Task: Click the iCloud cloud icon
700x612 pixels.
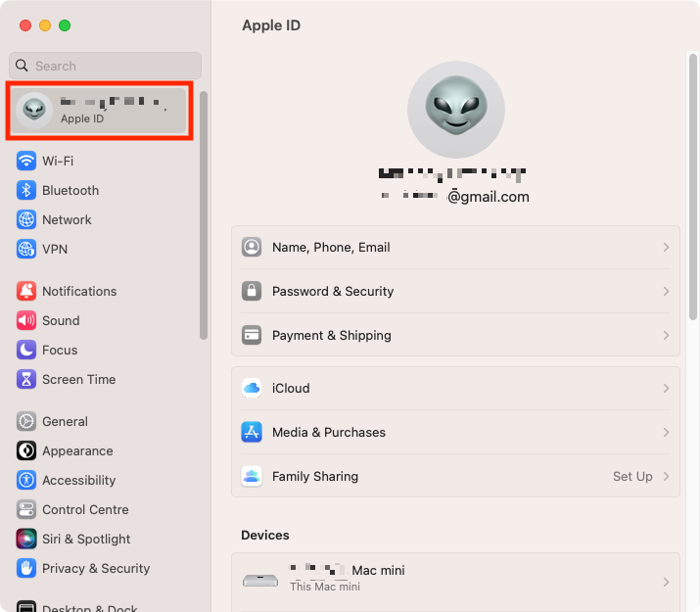Action: (252, 388)
